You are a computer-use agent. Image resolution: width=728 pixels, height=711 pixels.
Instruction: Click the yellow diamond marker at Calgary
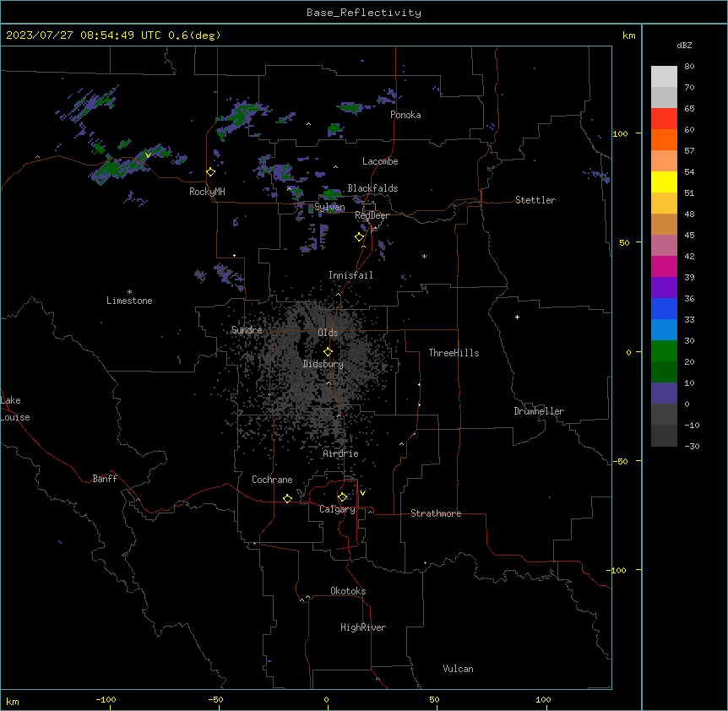pyautogui.click(x=342, y=497)
